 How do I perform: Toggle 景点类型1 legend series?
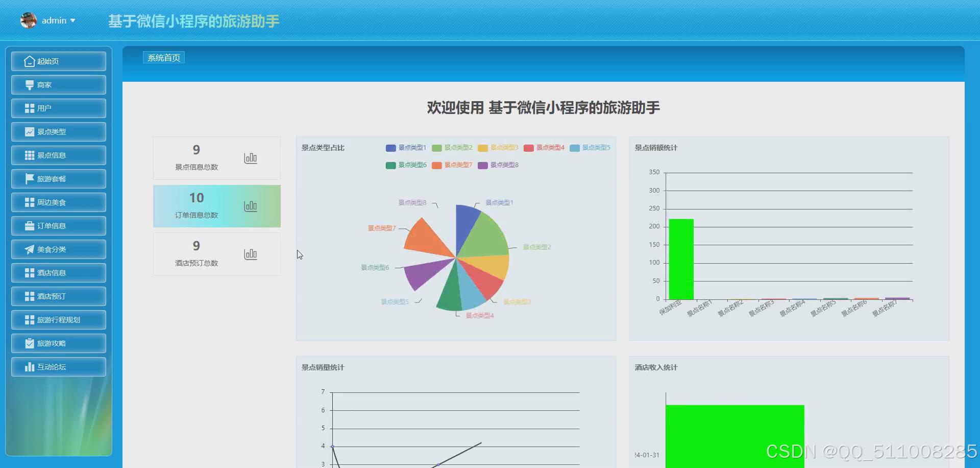coord(406,148)
